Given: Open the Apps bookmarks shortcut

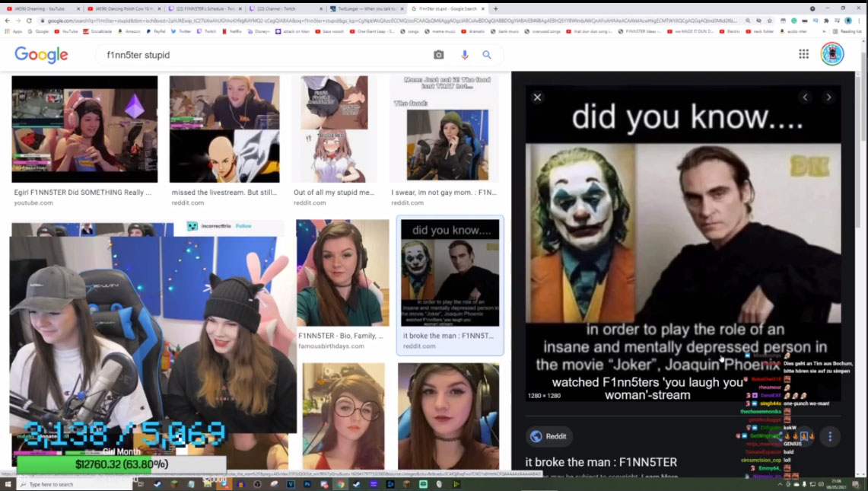Looking at the screenshot, I should pyautogui.click(x=14, y=31).
